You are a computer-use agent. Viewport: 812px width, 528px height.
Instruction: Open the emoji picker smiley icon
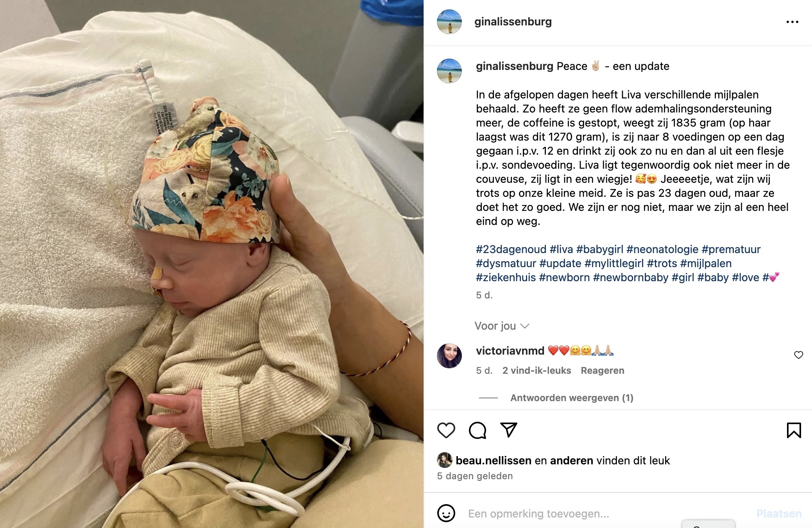coord(446,513)
